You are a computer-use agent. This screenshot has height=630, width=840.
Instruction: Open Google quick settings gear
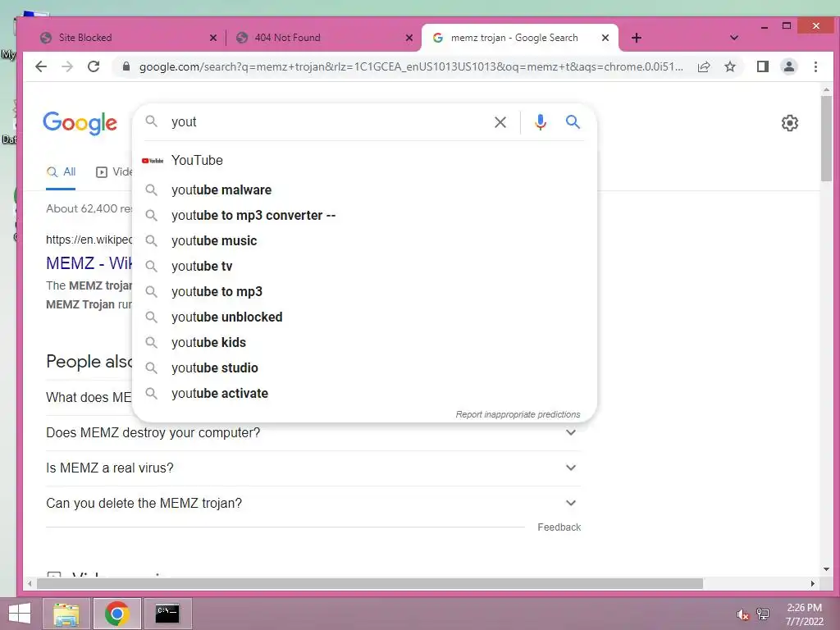pyautogui.click(x=790, y=123)
